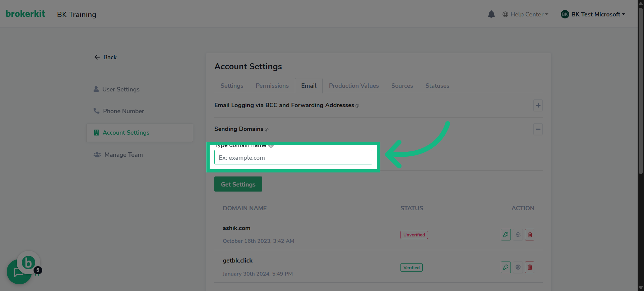The image size is (644, 291).
Task: Click the Verified status badge
Action: [411, 268]
